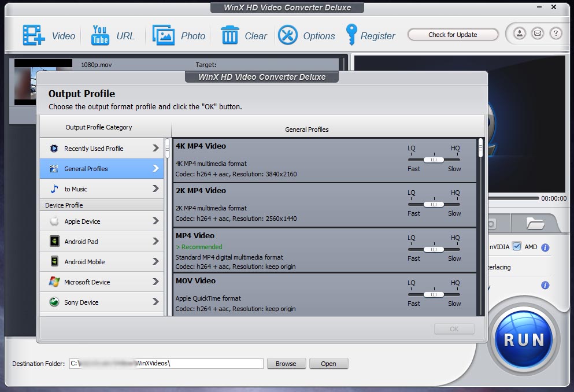574x392 pixels.
Task: Click the Photo slideshow icon
Action: pyautogui.click(x=164, y=35)
